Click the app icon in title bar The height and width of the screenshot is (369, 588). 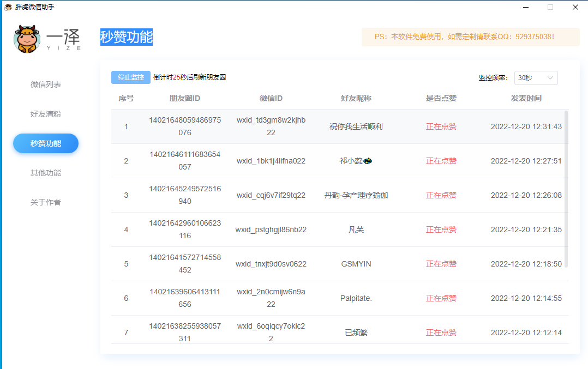tap(7, 7)
